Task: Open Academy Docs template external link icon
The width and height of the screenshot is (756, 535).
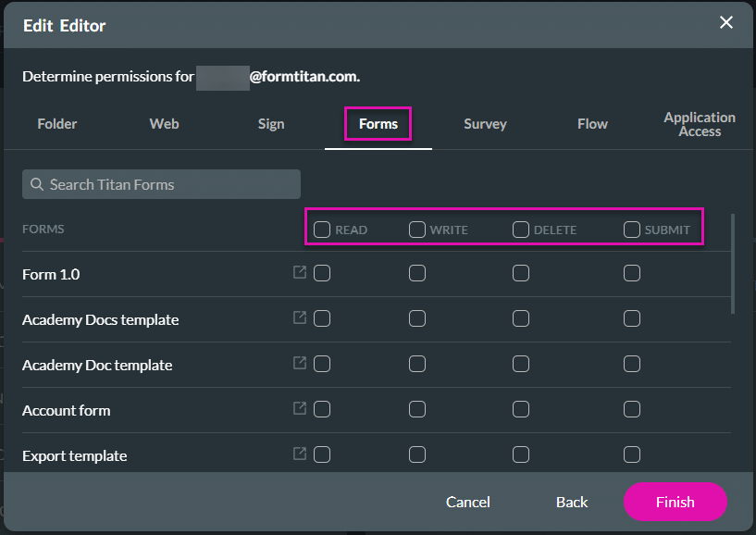Action: tap(300, 317)
